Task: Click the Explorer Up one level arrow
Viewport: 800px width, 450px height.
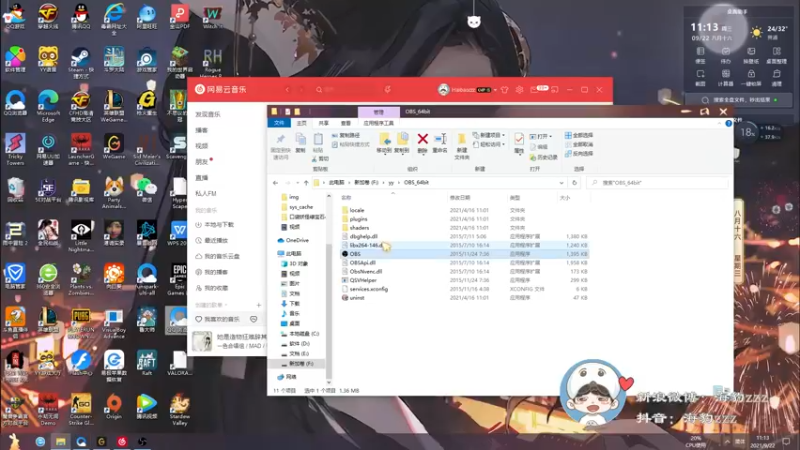Action: pyautogui.click(x=306, y=183)
